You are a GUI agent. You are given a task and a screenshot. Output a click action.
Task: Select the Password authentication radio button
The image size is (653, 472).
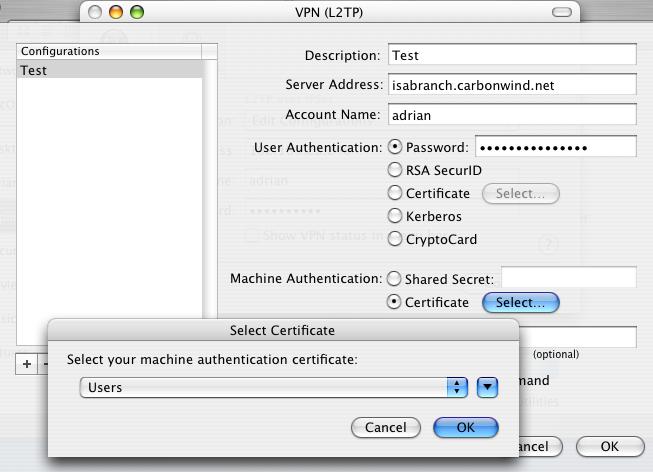[x=395, y=148]
